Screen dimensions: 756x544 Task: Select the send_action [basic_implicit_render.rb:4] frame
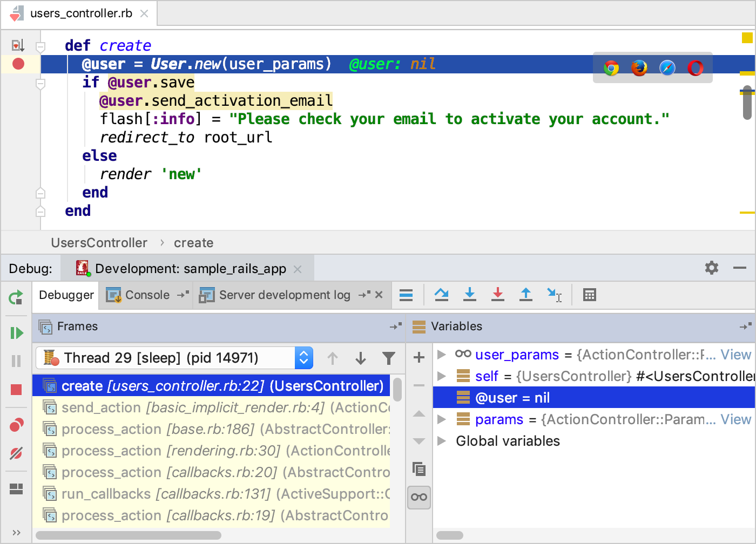coord(211,407)
